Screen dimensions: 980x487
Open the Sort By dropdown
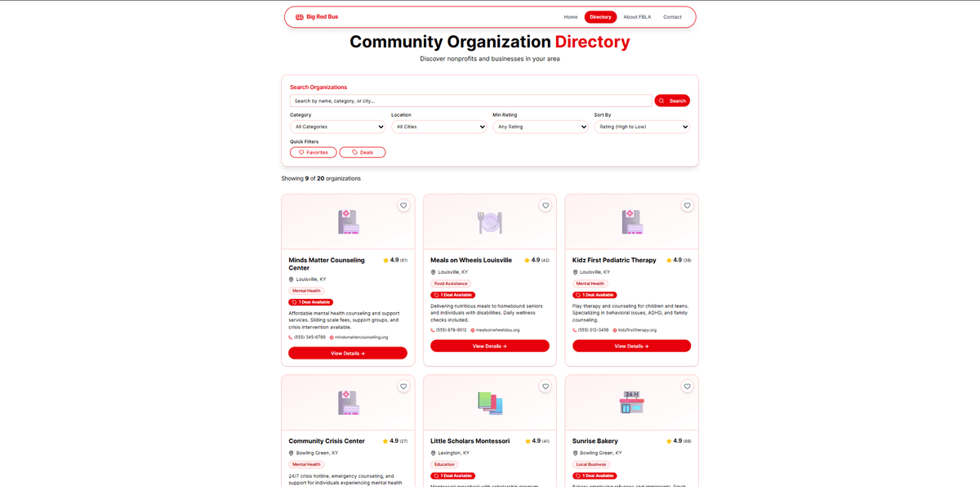click(x=642, y=127)
